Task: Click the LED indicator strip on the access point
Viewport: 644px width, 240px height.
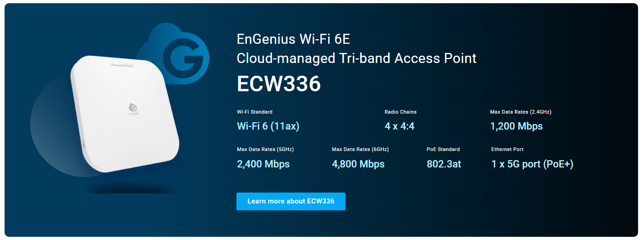Action: [x=122, y=65]
